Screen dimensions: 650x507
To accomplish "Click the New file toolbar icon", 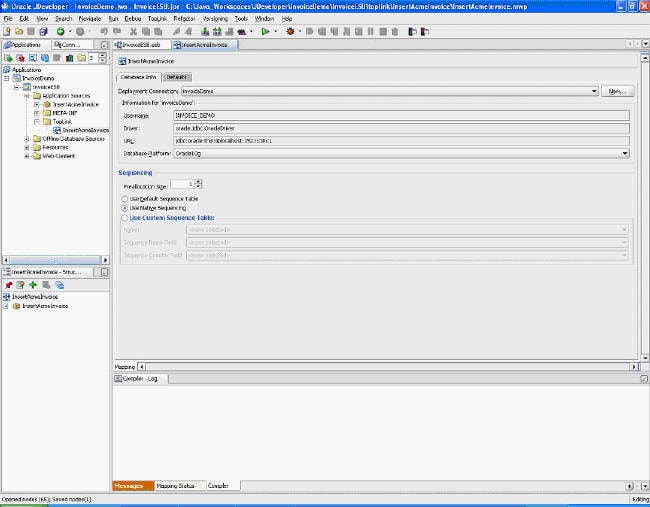I will (8, 31).
